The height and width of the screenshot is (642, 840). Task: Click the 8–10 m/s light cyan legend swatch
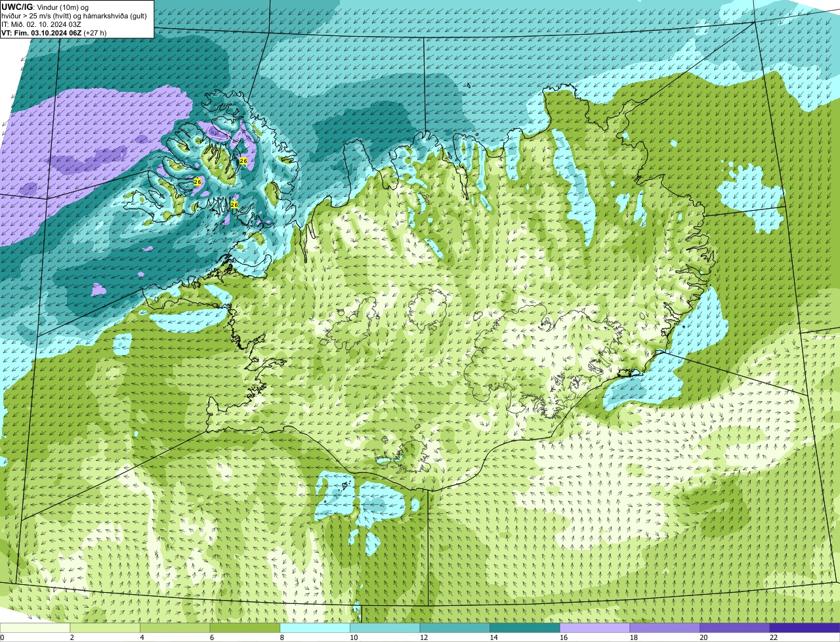click(x=315, y=628)
